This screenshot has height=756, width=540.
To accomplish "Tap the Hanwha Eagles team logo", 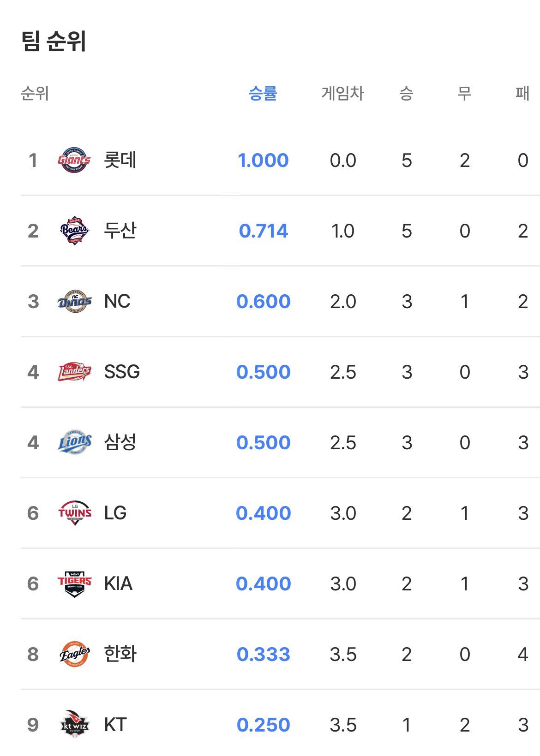I will pos(74,654).
